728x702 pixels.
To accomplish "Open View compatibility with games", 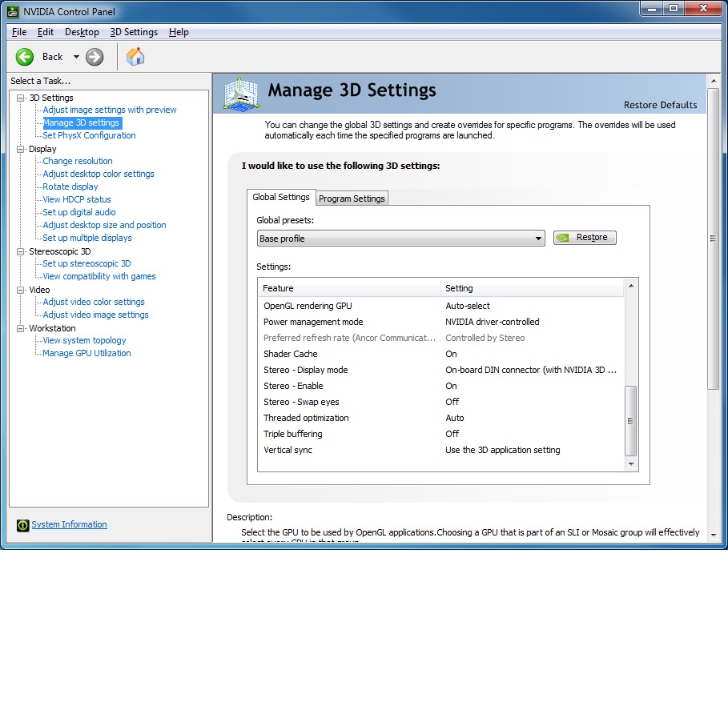I will [99, 276].
